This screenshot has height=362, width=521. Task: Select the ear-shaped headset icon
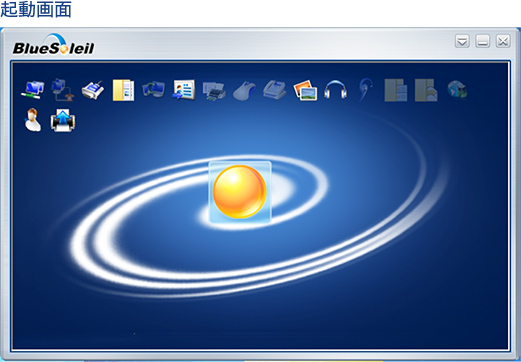point(365,89)
